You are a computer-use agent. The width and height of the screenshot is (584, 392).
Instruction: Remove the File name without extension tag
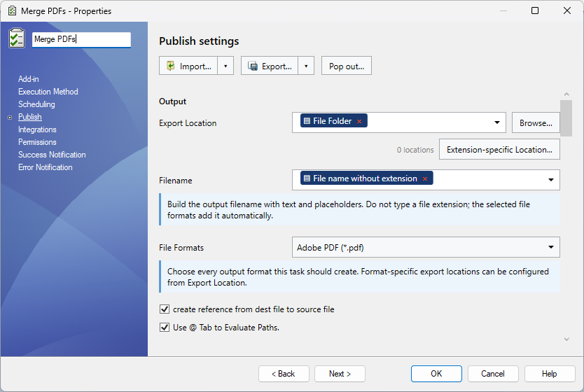click(425, 178)
